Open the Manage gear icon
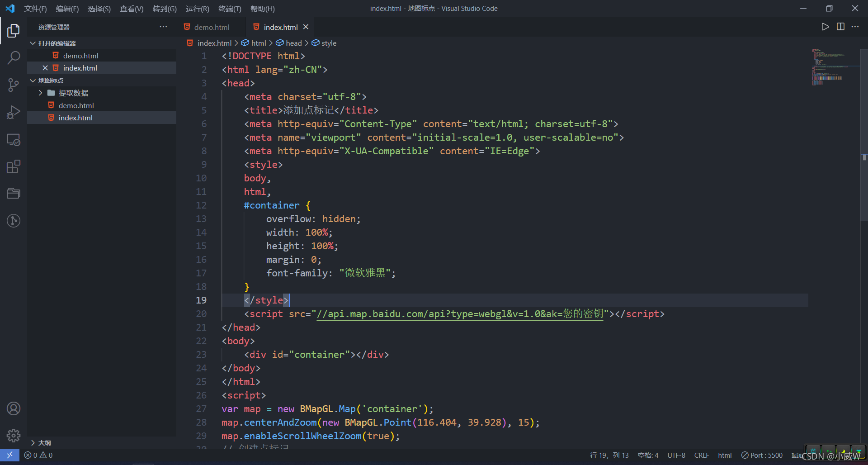868x465 pixels. click(14, 436)
